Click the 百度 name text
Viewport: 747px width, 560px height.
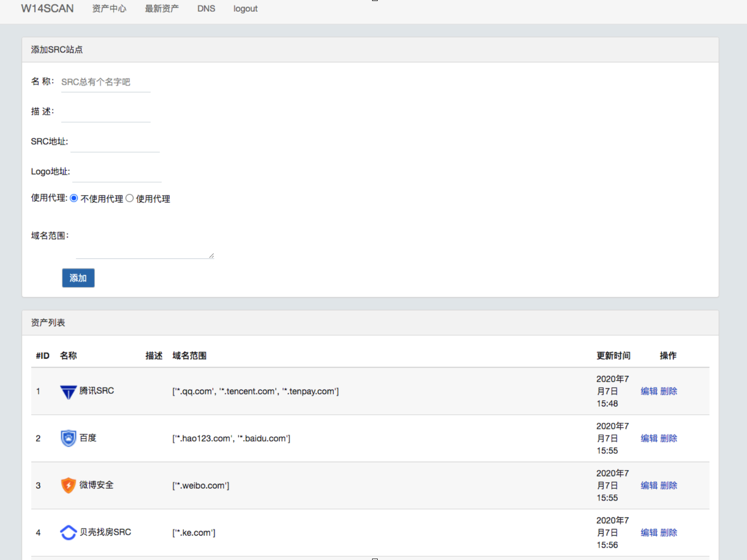(x=88, y=438)
